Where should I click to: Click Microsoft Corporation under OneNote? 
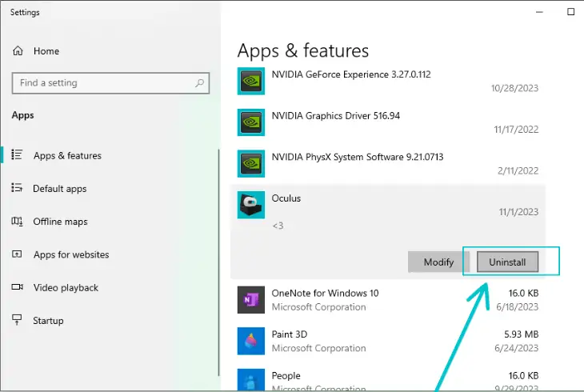[319, 307]
